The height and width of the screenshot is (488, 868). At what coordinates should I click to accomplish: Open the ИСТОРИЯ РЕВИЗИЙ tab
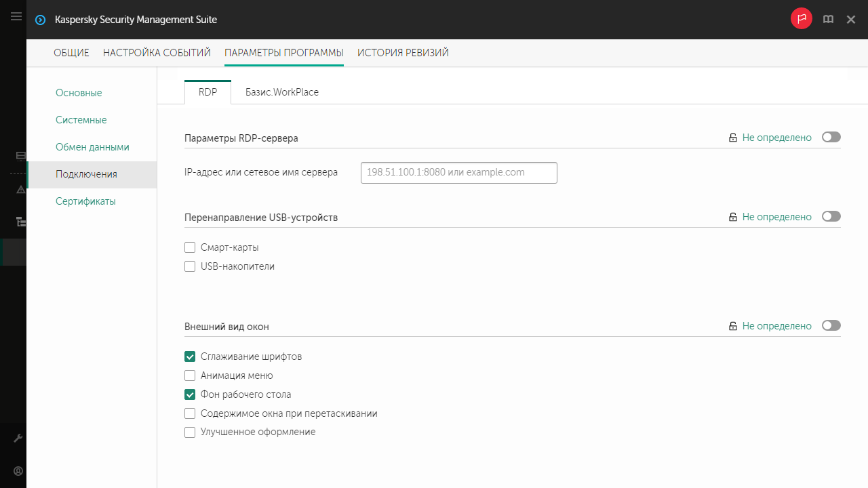[x=403, y=53]
